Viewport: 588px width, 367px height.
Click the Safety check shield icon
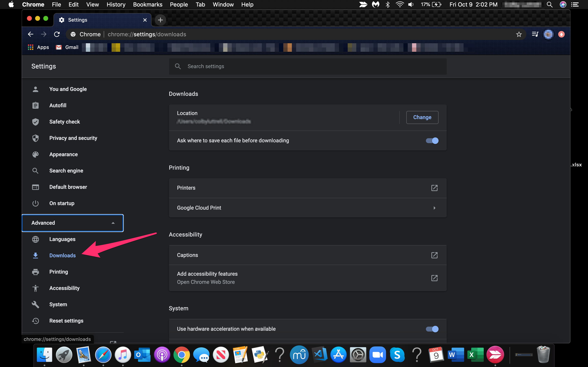36,122
